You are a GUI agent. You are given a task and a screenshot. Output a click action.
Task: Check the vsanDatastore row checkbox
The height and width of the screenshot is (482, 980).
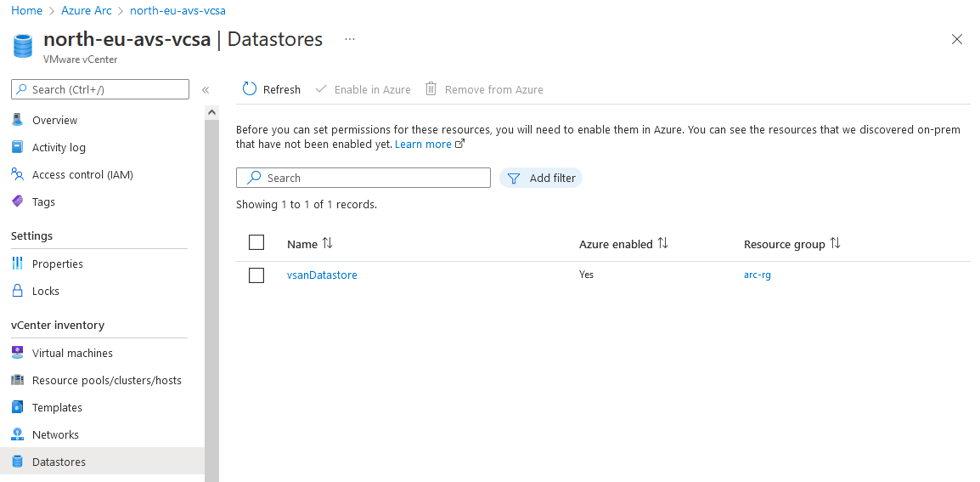tap(256, 275)
